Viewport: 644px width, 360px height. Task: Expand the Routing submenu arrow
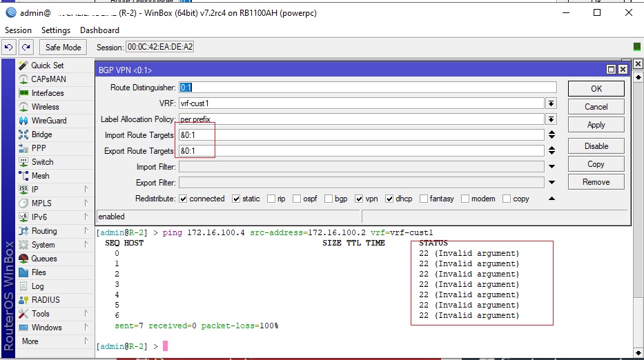tap(86, 231)
